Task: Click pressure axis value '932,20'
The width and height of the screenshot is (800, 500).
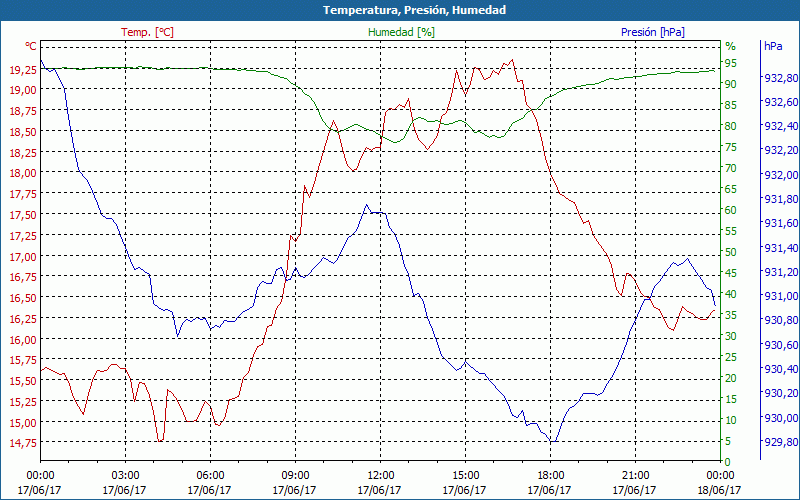Action: 781,151
